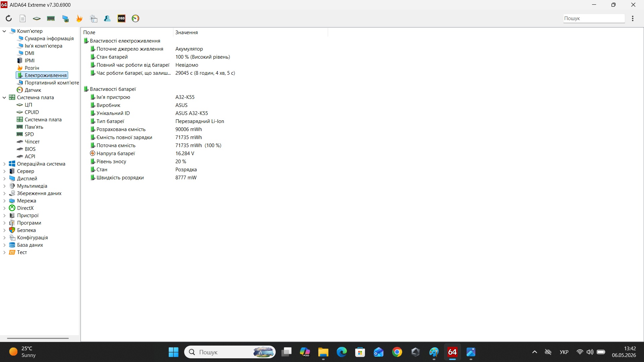Expand the Сервер tree node

[x=4, y=171]
